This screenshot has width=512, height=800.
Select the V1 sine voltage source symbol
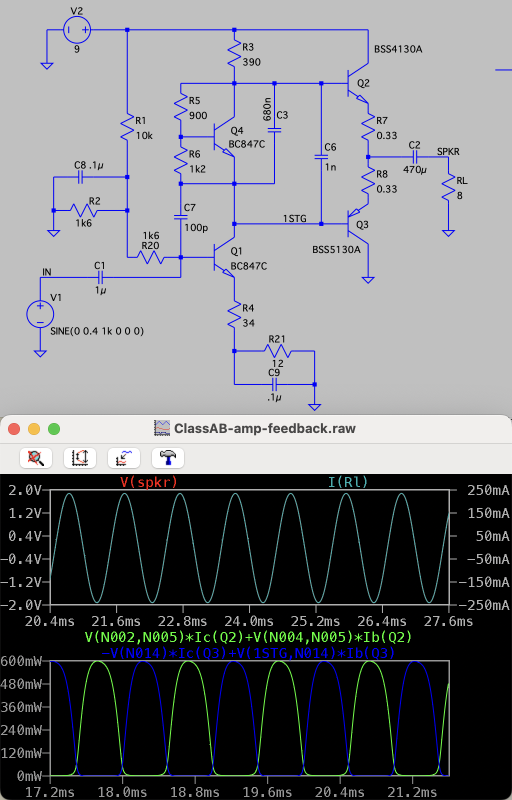click(40, 313)
